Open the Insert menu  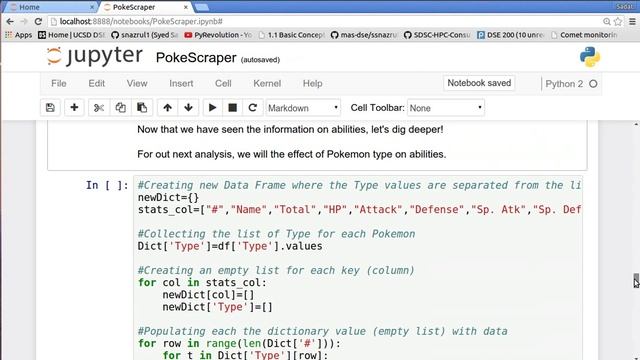[181, 84]
